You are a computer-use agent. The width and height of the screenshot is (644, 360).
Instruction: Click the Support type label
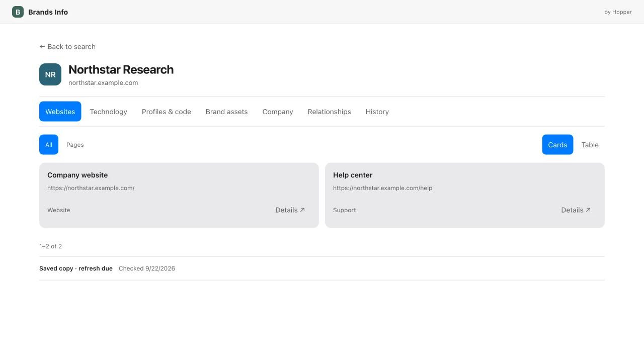coord(345,210)
